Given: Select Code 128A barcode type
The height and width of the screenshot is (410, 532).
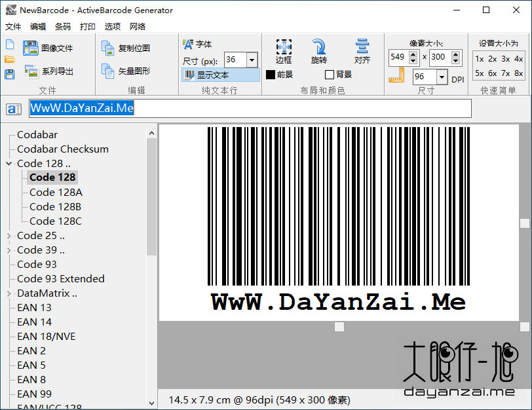Looking at the screenshot, I should pos(56,193).
